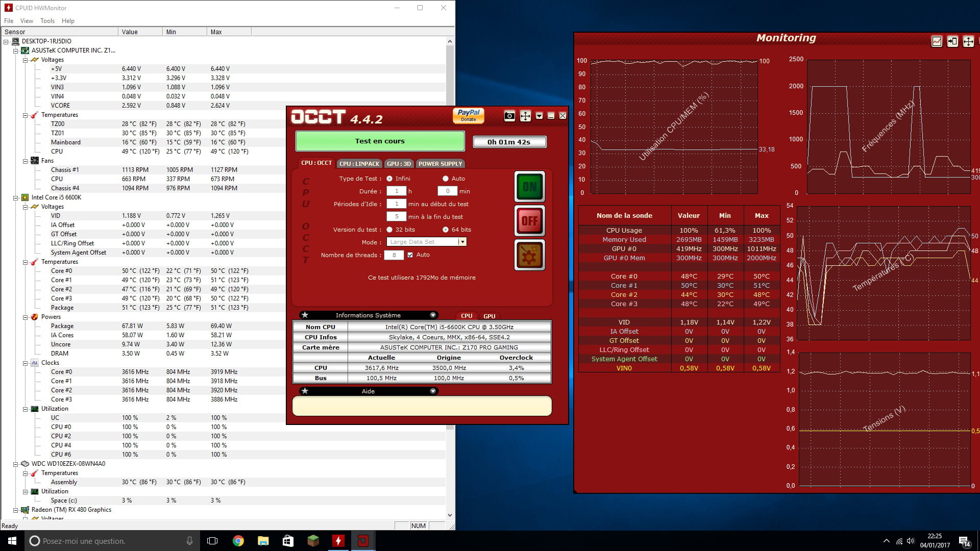
Task: Toggle the Auto threads checkbox
Action: [x=410, y=255]
